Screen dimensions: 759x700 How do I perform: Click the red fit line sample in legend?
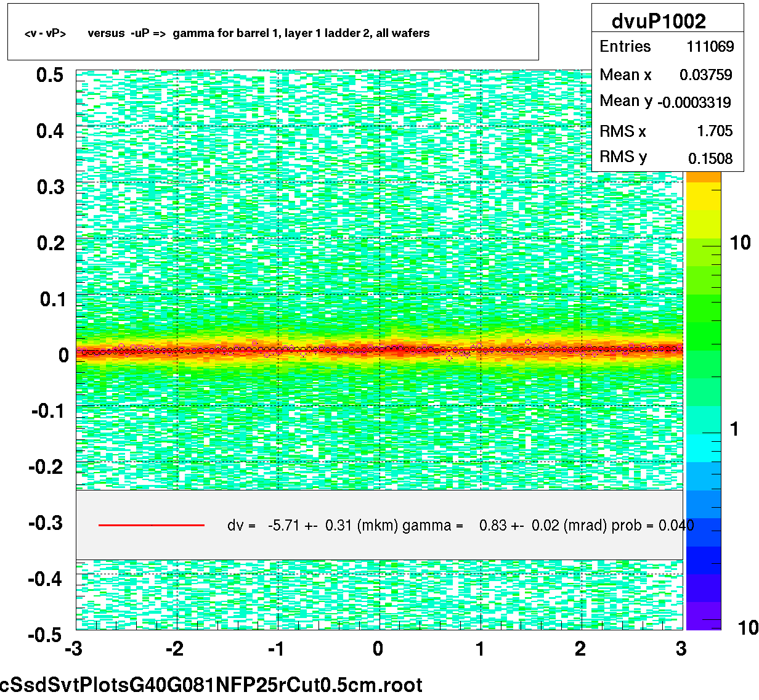(152, 525)
